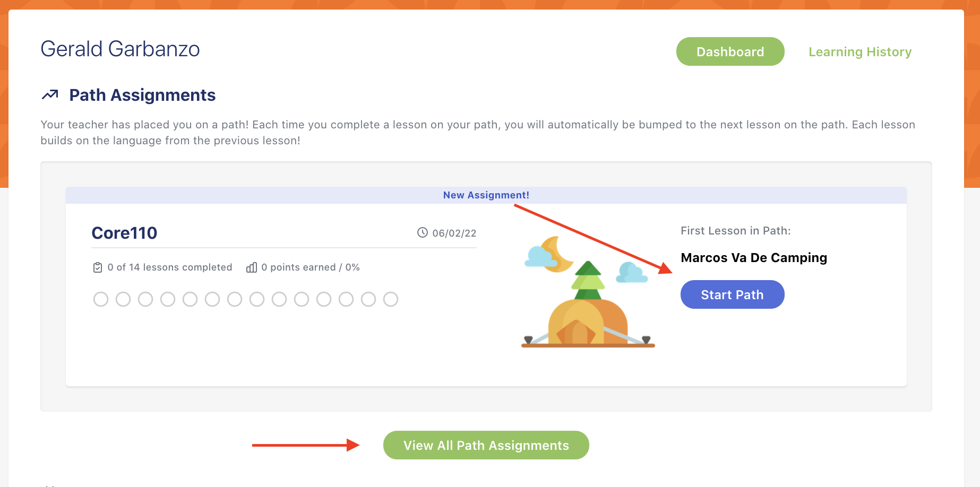The height and width of the screenshot is (487, 980).
Task: Click the 0 points earned / 0% progress indicator
Action: pos(311,267)
